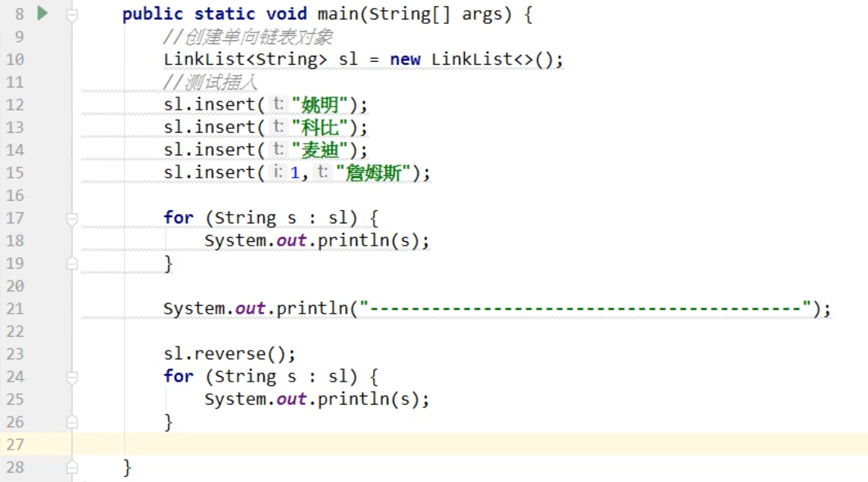The width and height of the screenshot is (868, 482).
Task: Click 'for' keyword on line 24
Action: (x=178, y=376)
